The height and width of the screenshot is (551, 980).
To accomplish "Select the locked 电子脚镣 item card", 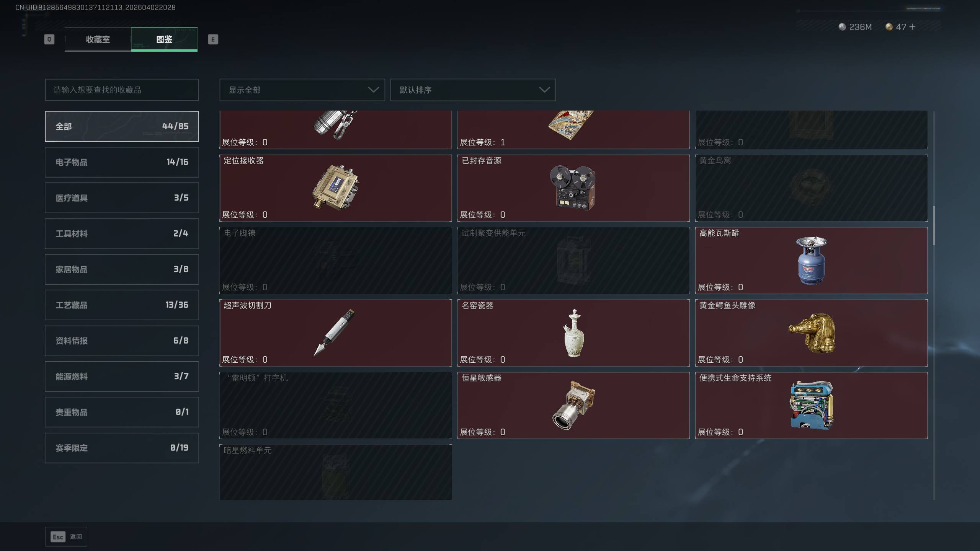I will (336, 260).
